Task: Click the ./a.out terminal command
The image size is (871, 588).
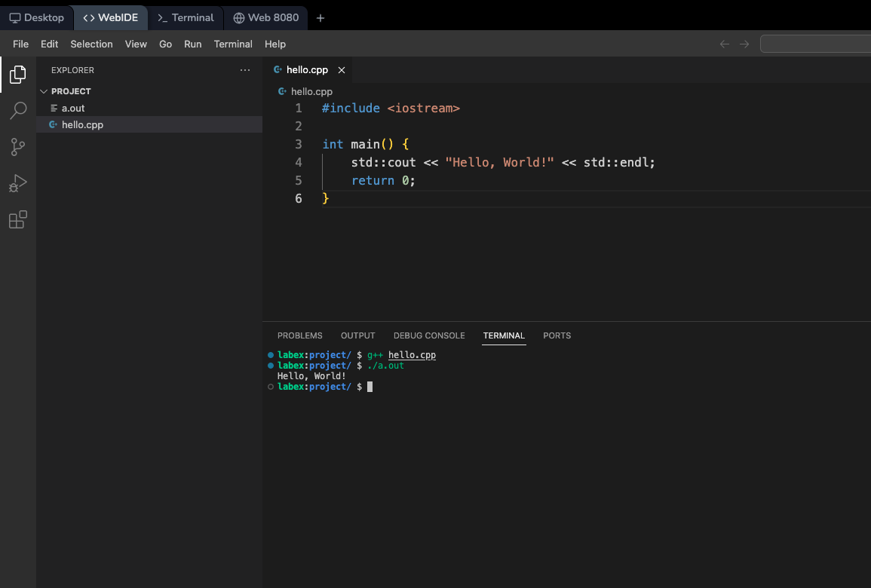Action: click(385, 366)
